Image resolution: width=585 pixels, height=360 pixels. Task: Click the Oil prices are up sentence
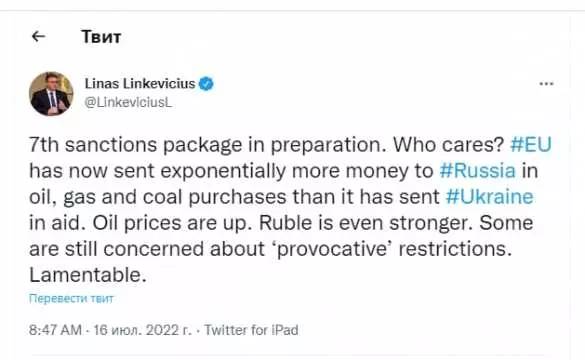pos(170,223)
